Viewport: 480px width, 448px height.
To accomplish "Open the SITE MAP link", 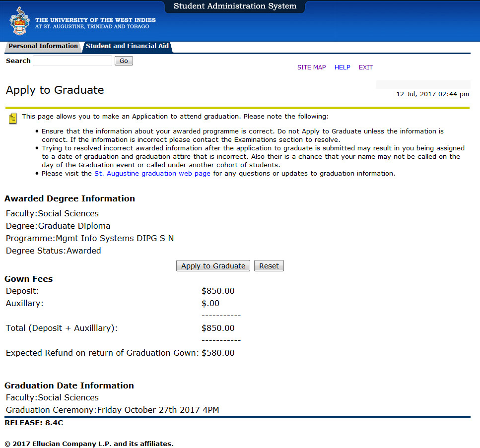I will click(311, 67).
